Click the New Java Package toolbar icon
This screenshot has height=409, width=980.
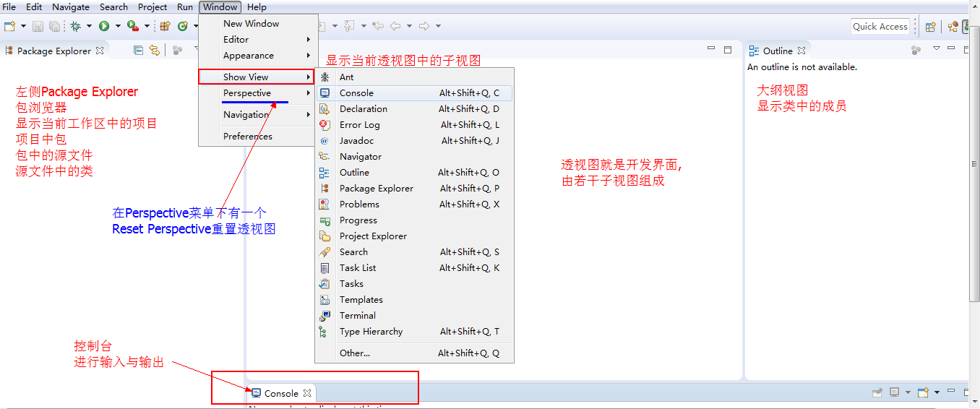[165, 26]
